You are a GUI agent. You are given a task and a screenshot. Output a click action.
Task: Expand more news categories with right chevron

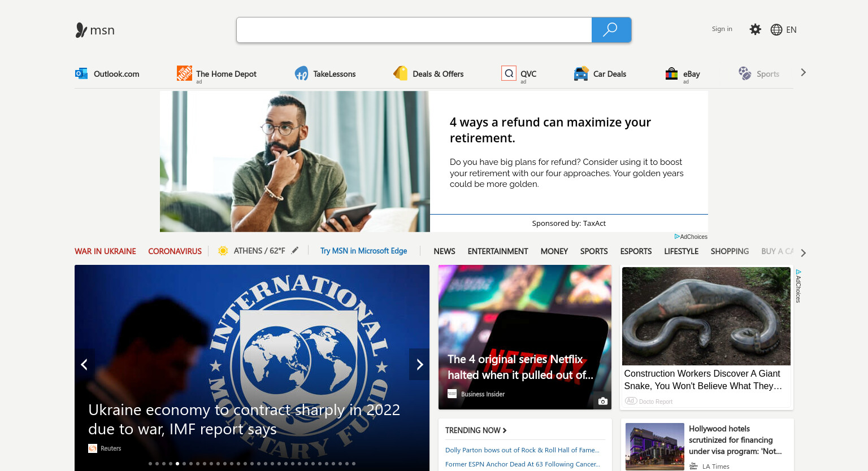pyautogui.click(x=803, y=253)
